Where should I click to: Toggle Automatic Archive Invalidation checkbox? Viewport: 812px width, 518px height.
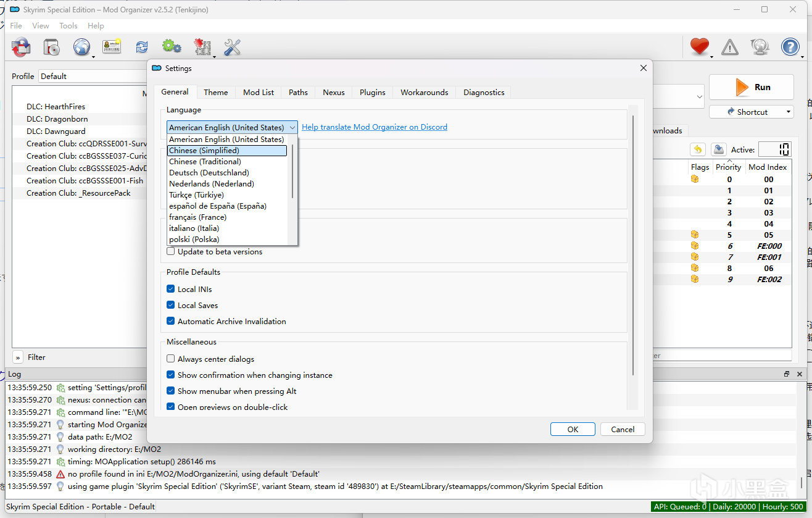pos(171,321)
